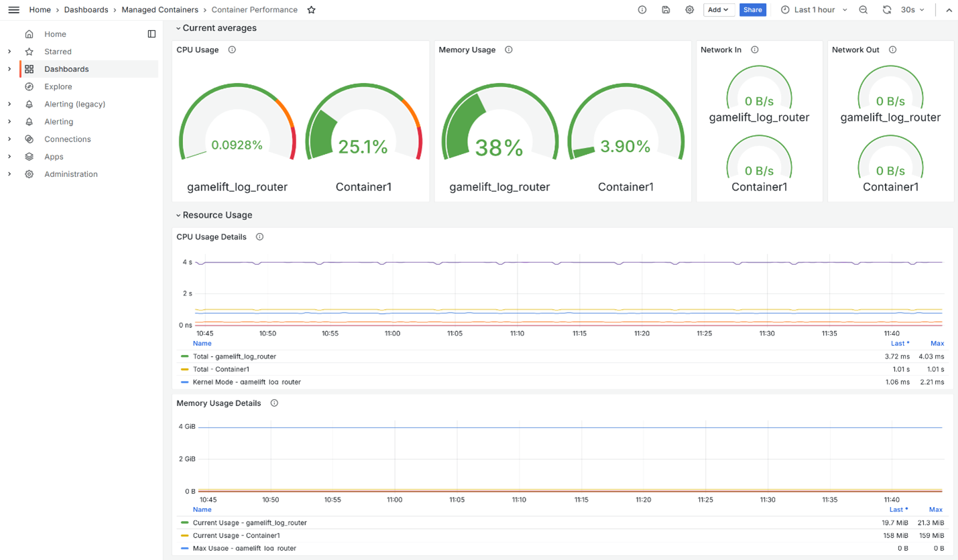Toggle Current Usage - gamelift_log_router series visibility
Image resolution: width=958 pixels, height=560 pixels.
pos(249,522)
